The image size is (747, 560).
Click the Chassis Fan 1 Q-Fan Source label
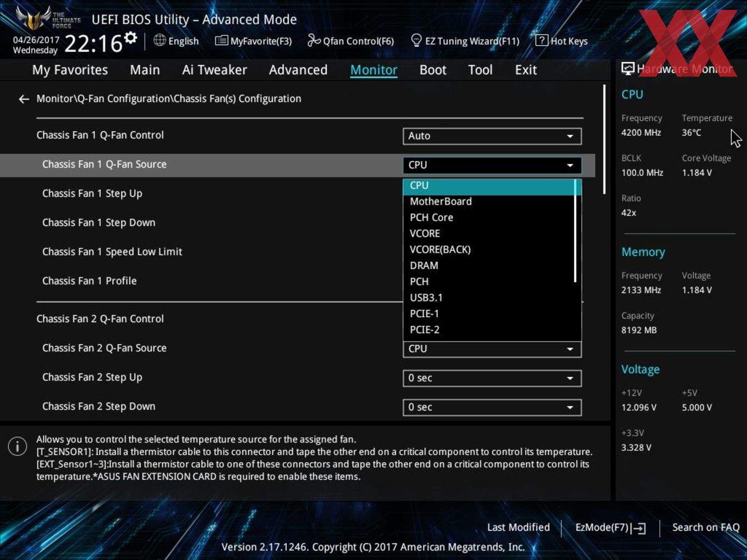pos(104,164)
